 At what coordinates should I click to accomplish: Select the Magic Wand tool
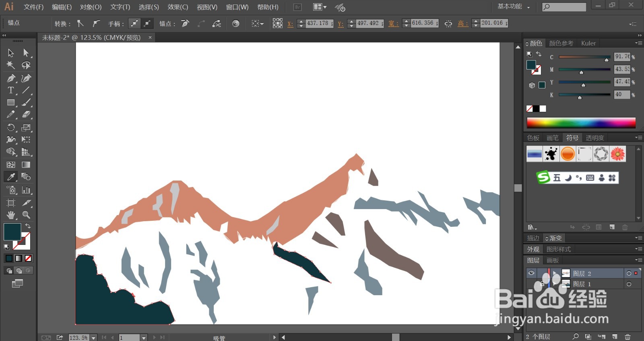coord(11,65)
